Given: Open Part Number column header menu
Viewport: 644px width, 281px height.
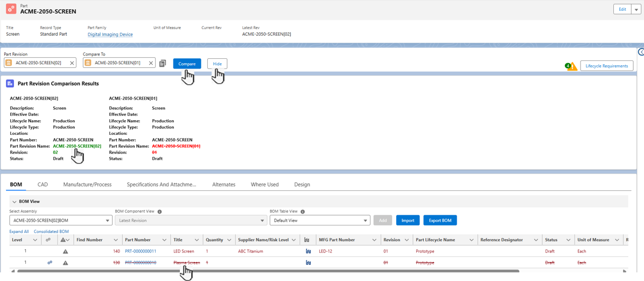Looking at the screenshot, I should [164, 240].
